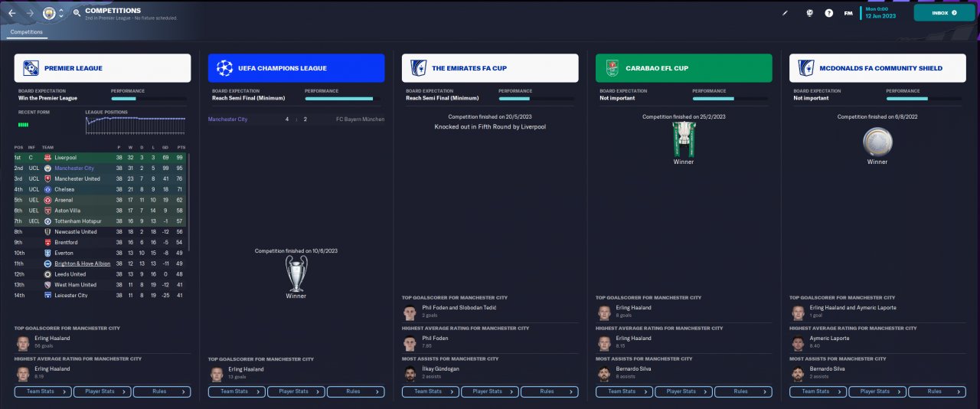This screenshot has width=980, height=409.
Task: Open the Manchester City club badge menu
Action: click(x=49, y=13)
